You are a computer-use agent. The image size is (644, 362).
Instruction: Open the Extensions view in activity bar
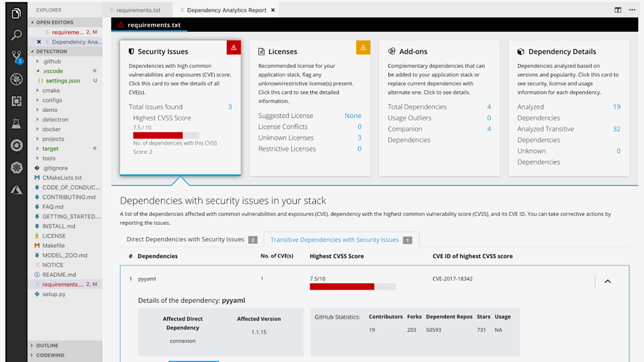16,101
